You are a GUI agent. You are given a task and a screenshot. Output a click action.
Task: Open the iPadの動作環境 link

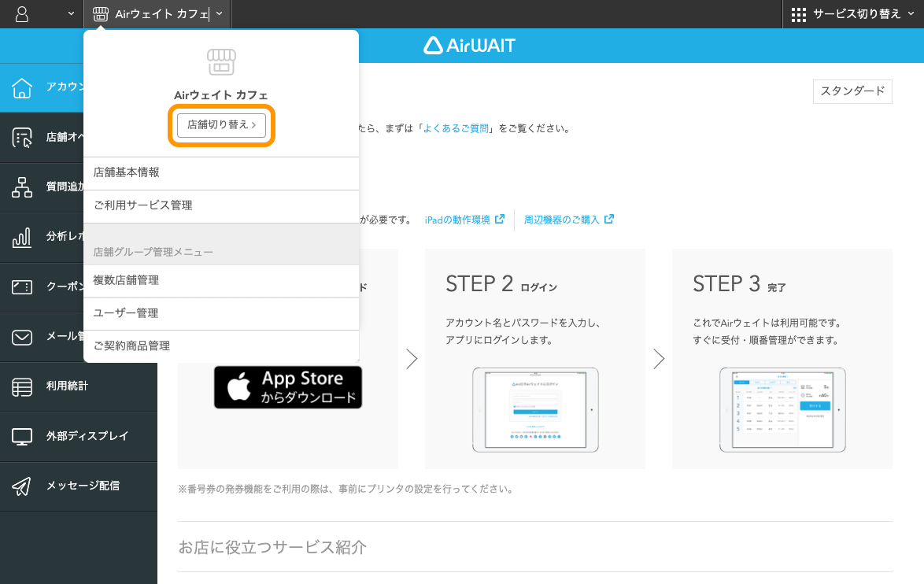pyautogui.click(x=457, y=220)
